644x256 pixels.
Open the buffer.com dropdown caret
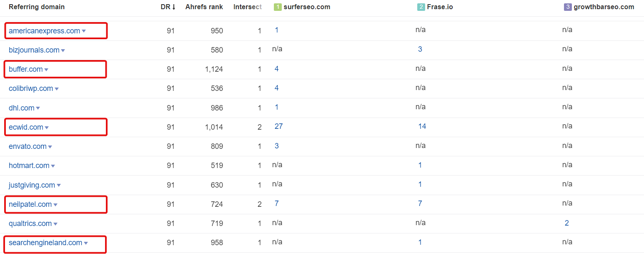click(x=46, y=70)
